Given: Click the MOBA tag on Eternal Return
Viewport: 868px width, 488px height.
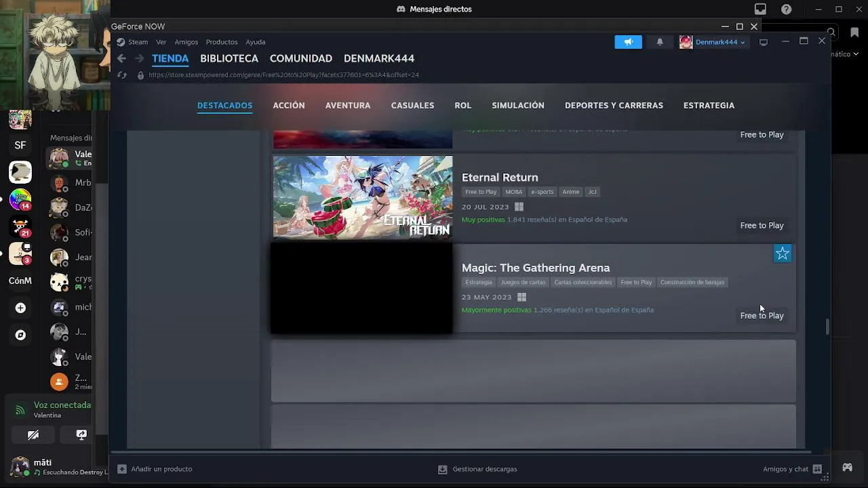Looking at the screenshot, I should (514, 192).
